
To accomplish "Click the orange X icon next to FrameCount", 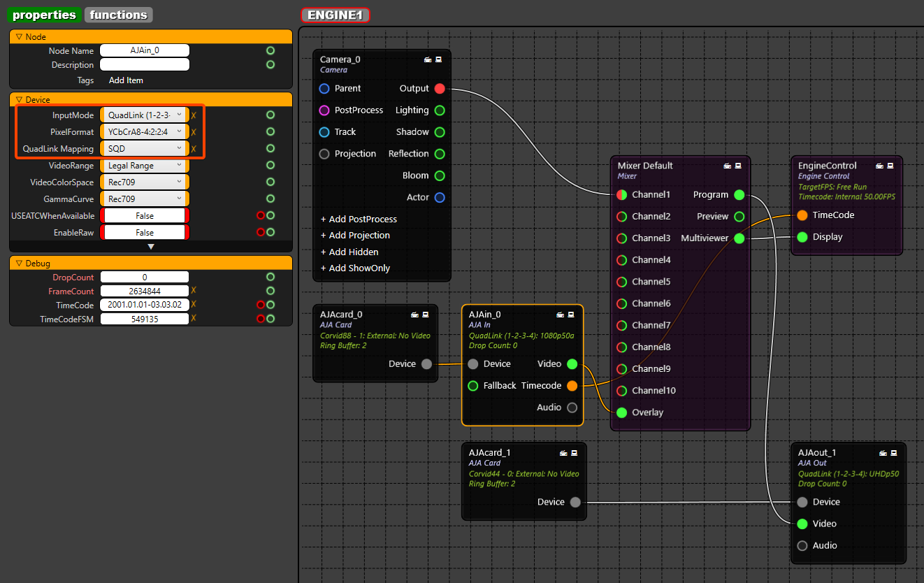I will coord(194,291).
